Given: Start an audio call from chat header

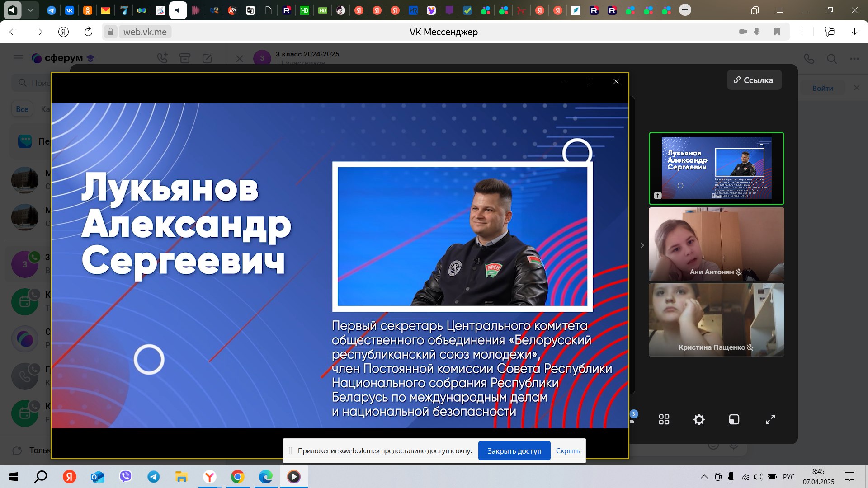Looking at the screenshot, I should [809, 59].
